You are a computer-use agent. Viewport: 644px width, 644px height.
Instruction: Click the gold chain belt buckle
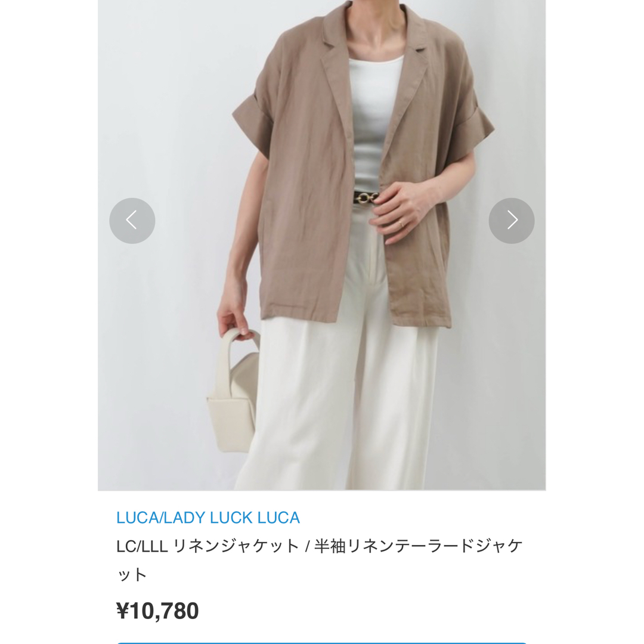(367, 199)
